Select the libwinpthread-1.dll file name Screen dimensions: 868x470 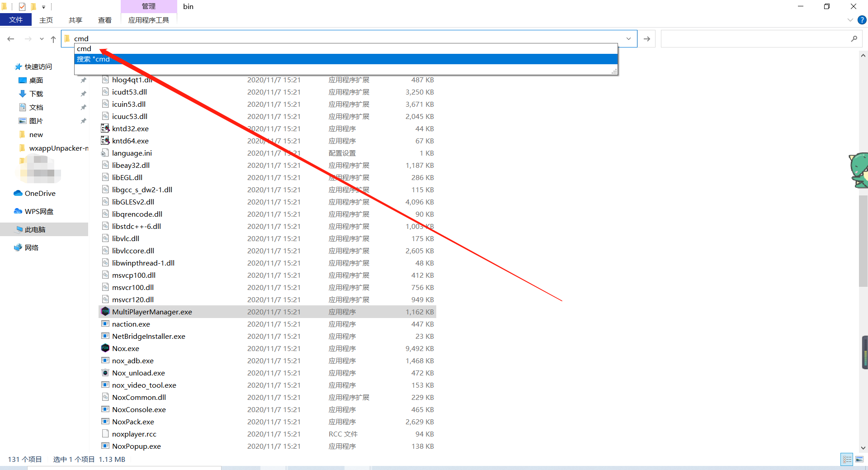pos(143,263)
